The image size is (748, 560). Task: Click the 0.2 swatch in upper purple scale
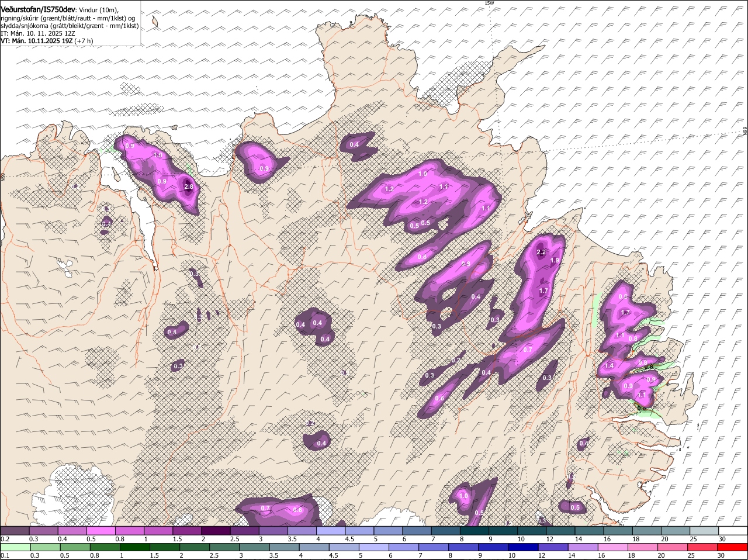click(15, 530)
